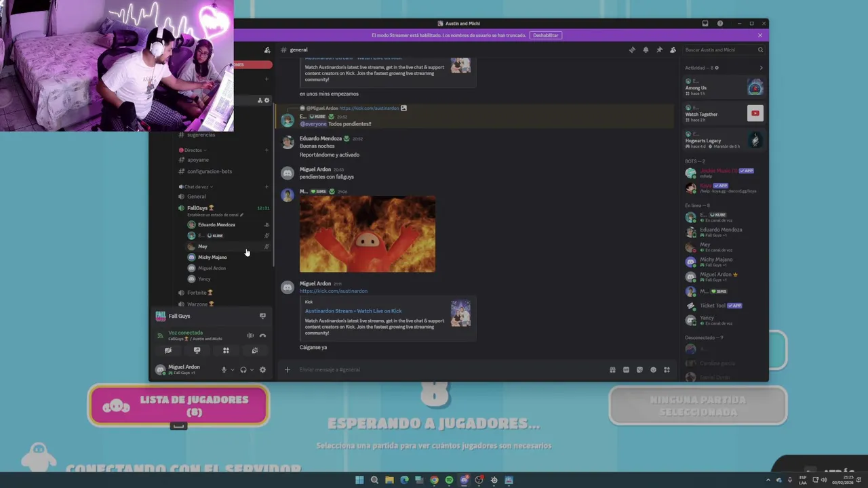Click Deshabilitar streamer mode button
This screenshot has width=868, height=488.
pyautogui.click(x=546, y=35)
